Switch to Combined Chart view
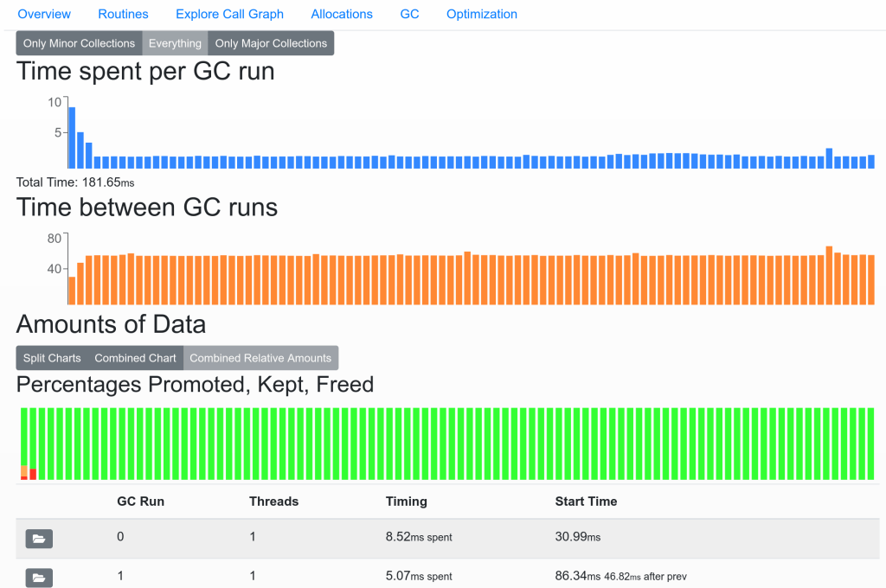This screenshot has height=588, width=886. pyautogui.click(x=135, y=358)
